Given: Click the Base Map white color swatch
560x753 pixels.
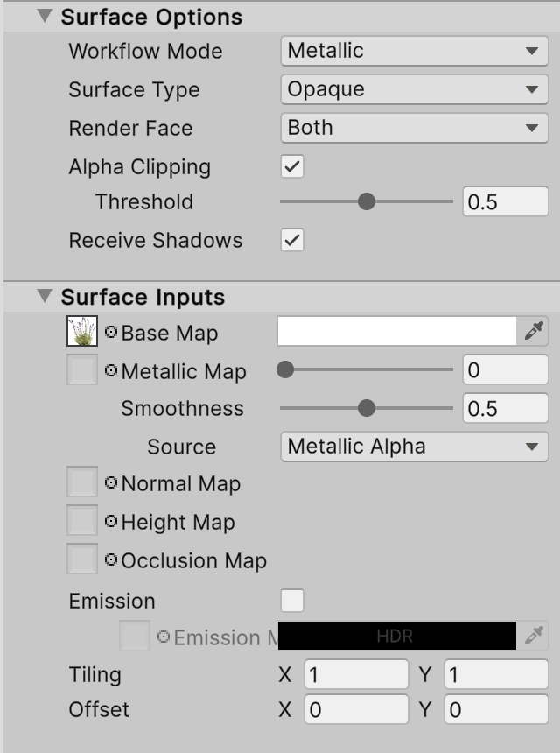Looking at the screenshot, I should coord(397,331).
